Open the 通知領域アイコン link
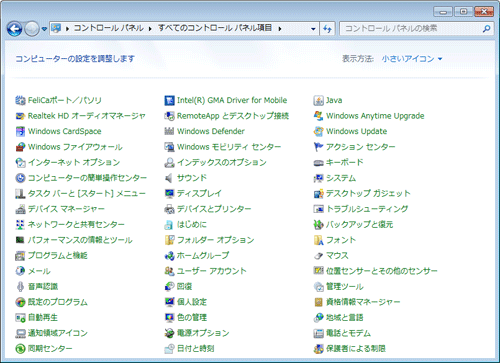Screen dimensions: 500x363 pos(58,333)
